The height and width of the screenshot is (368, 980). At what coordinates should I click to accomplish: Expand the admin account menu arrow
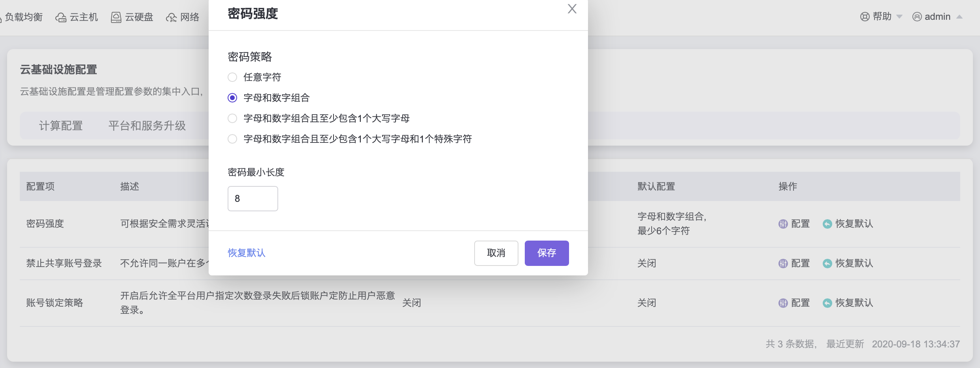pyautogui.click(x=959, y=17)
